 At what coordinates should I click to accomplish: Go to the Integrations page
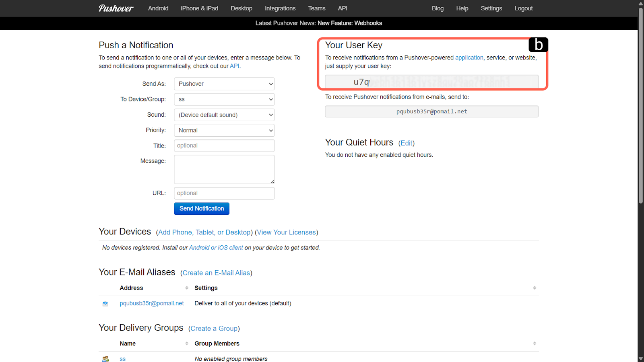pos(280,8)
